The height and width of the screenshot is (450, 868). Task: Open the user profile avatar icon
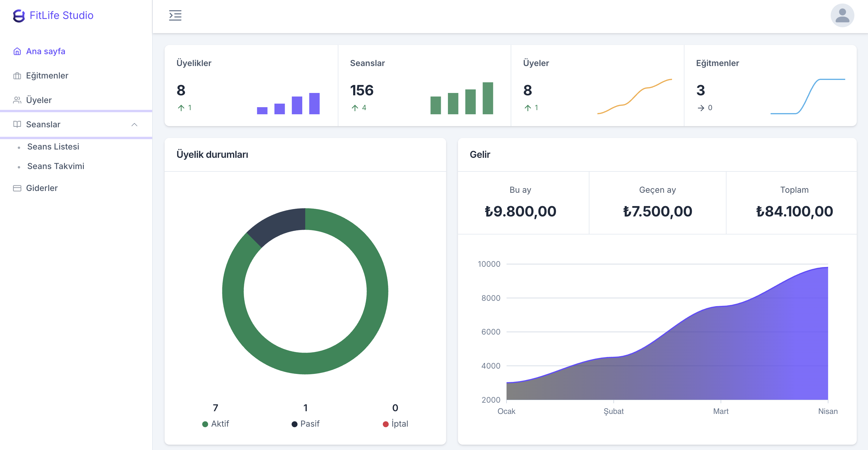(842, 15)
